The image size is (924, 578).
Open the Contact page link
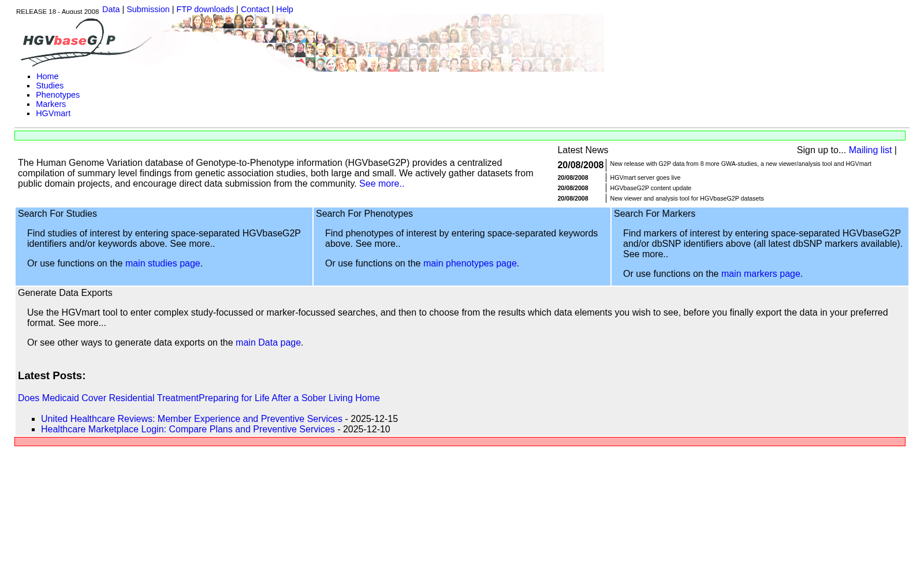255,9
